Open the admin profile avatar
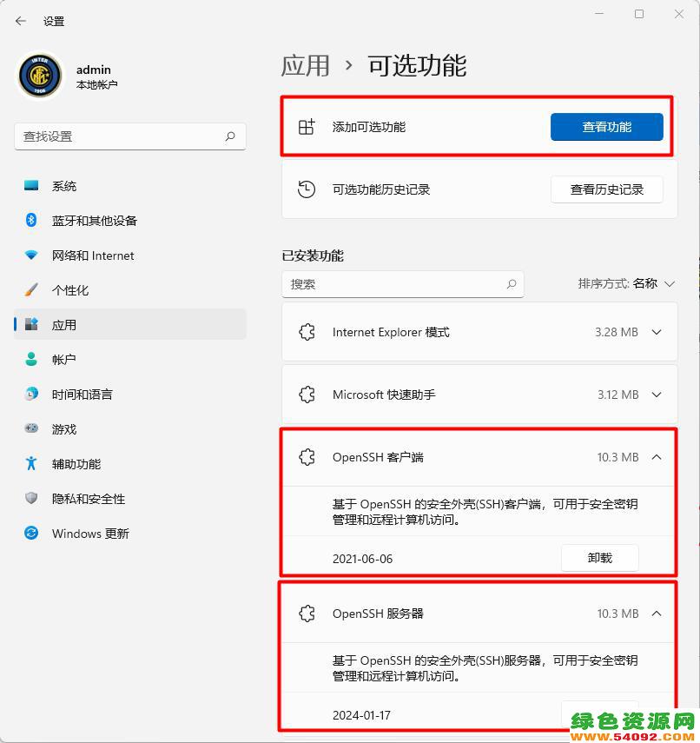The image size is (700, 743). (40, 76)
